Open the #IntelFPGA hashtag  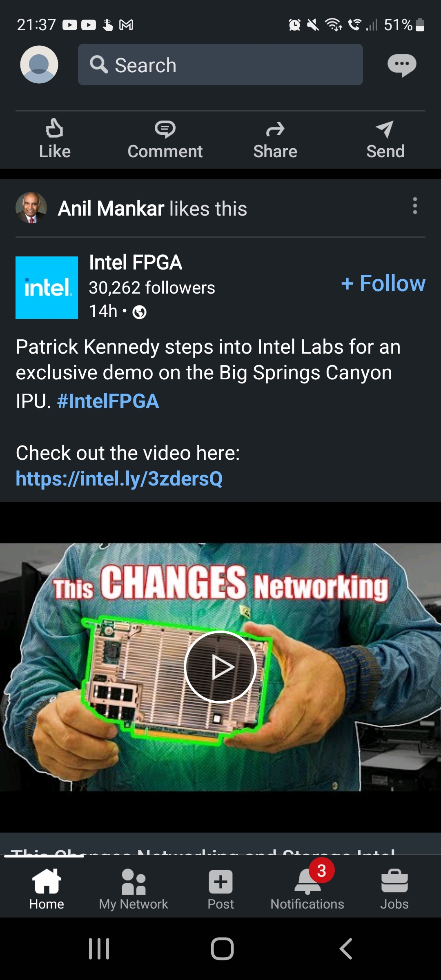click(108, 401)
